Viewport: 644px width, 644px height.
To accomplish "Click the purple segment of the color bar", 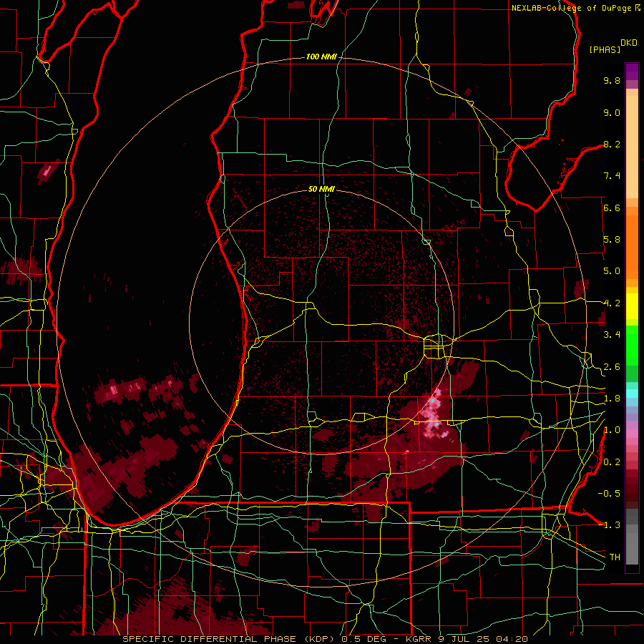I will (632, 72).
